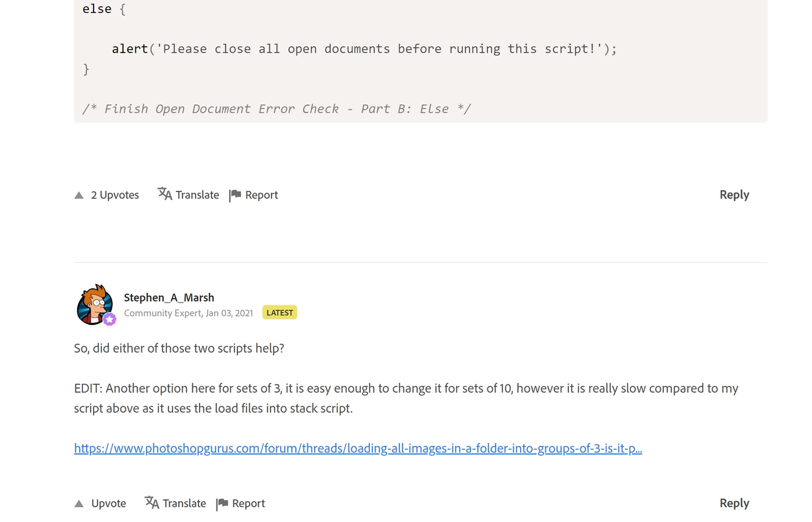Viewport: 812px width, 522px height.
Task: Click 'Report' text on the first post
Action: point(262,195)
